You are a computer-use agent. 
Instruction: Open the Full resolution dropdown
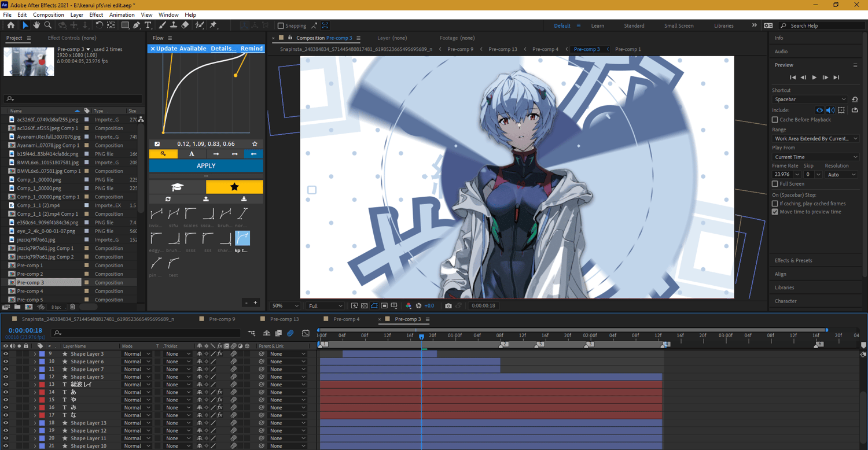tap(325, 305)
